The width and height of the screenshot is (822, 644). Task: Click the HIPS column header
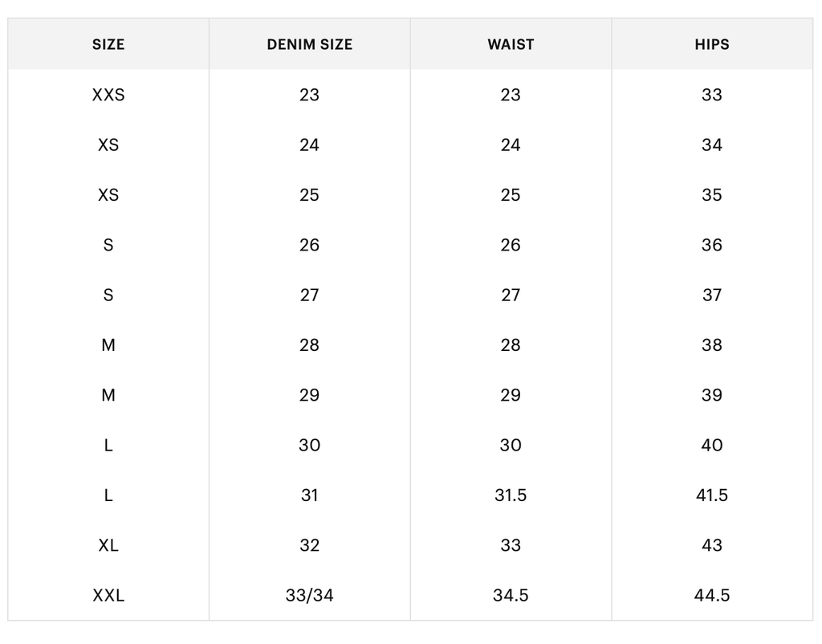point(712,44)
